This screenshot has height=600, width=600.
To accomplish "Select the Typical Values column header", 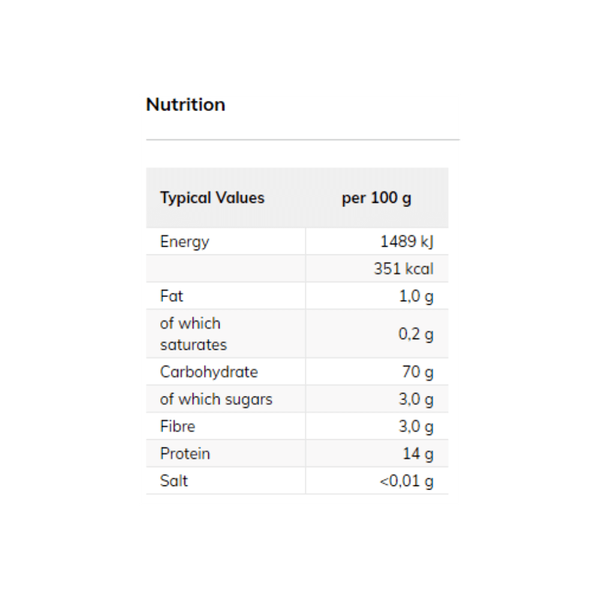I will click(212, 198).
